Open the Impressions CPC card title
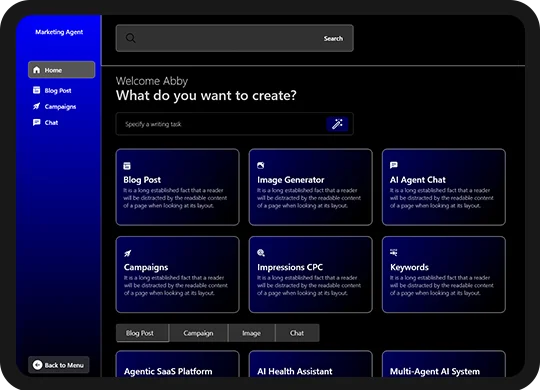 coord(290,267)
